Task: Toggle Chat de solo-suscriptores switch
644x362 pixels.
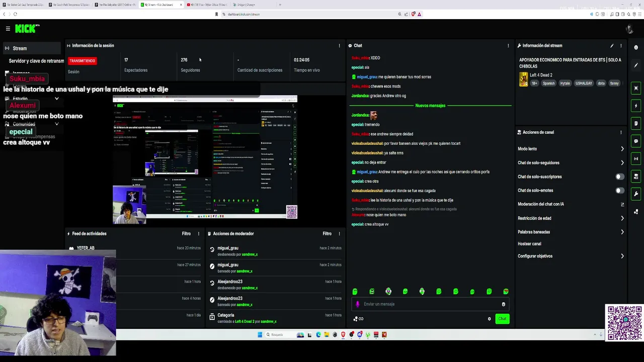Action: (620, 176)
